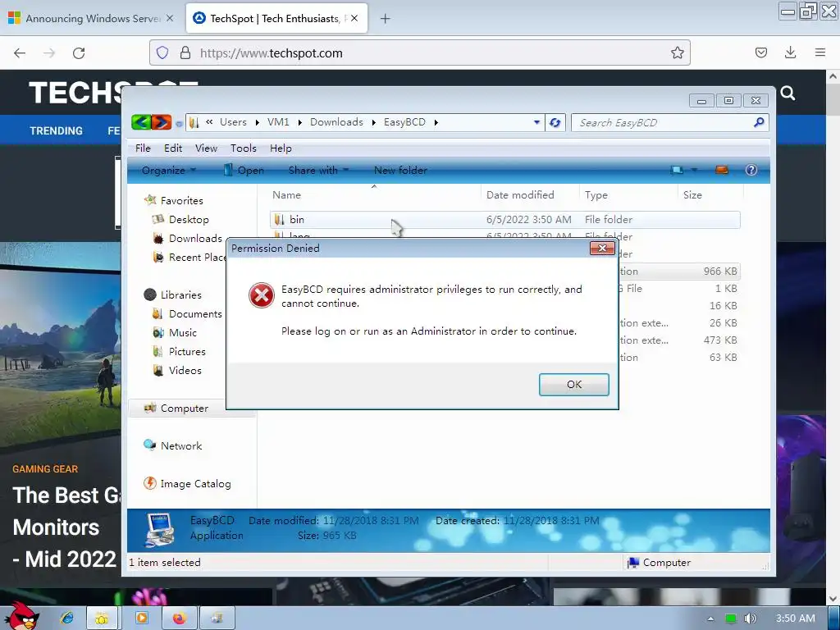
Task: Select Users in the address breadcrumb
Action: point(234,122)
